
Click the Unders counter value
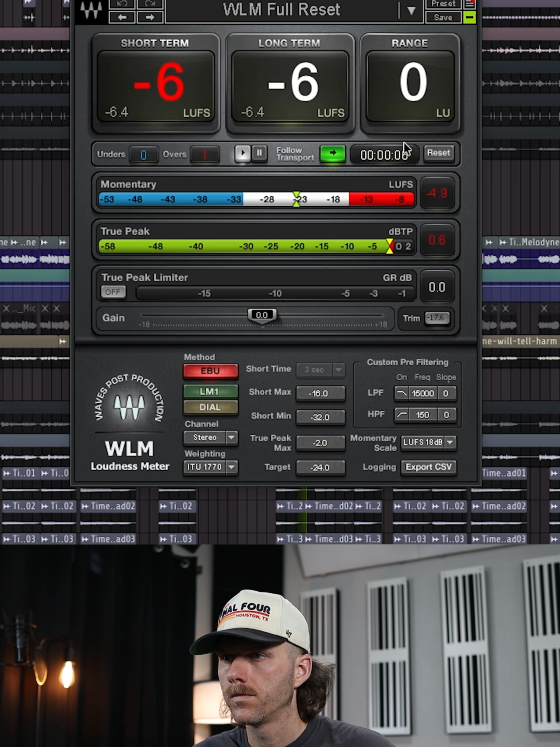click(143, 154)
